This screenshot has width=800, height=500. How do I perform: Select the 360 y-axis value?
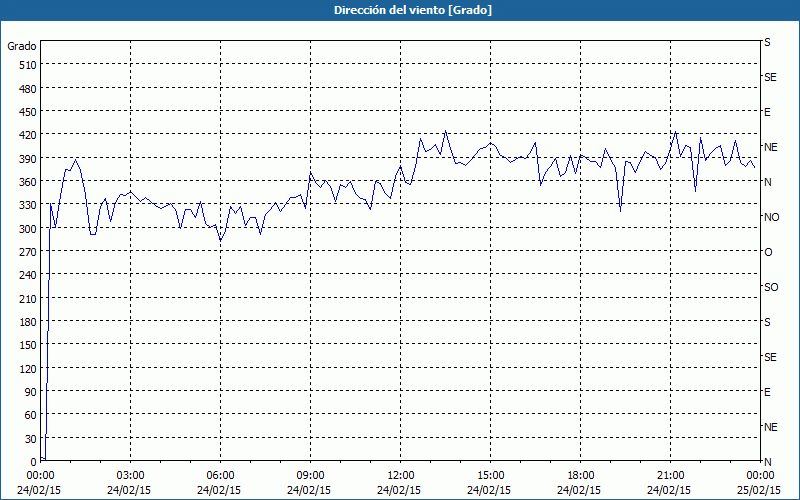[28, 182]
